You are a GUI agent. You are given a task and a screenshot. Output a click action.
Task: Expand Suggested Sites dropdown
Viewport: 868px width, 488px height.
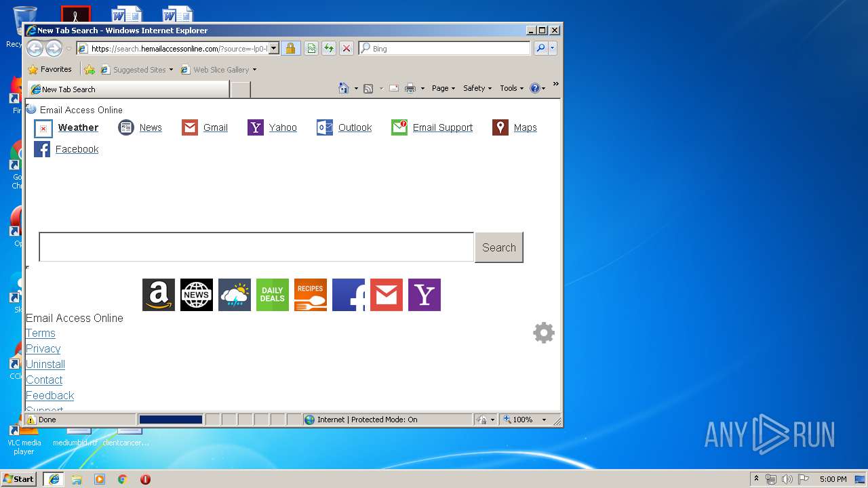pyautogui.click(x=171, y=70)
